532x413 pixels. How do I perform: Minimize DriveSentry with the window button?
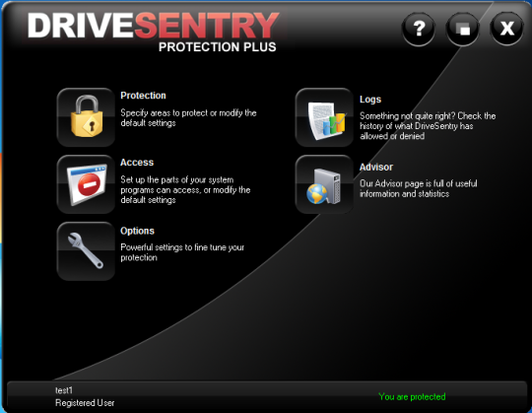pos(463,29)
